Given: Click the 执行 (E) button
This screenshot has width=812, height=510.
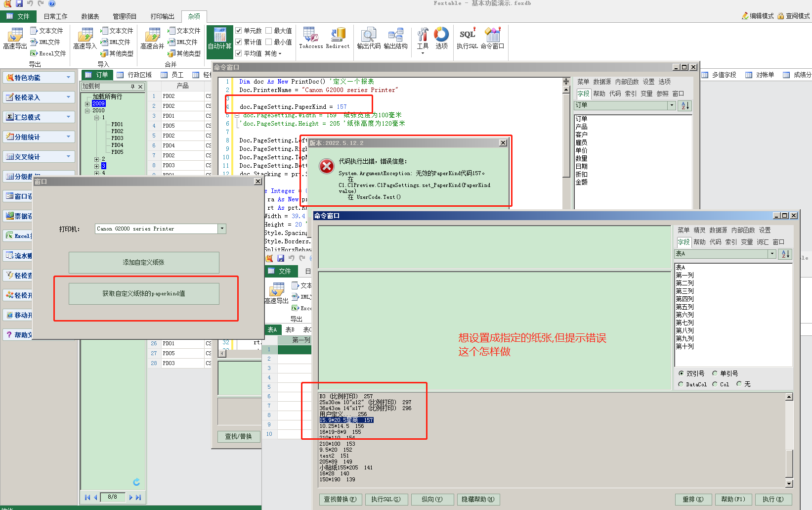Looking at the screenshot, I should (773, 500).
